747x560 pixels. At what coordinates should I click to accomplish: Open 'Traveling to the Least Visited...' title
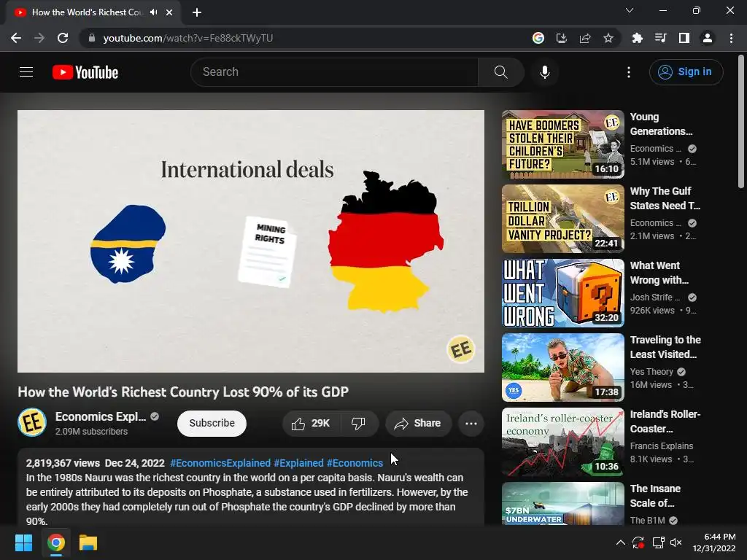tap(665, 346)
